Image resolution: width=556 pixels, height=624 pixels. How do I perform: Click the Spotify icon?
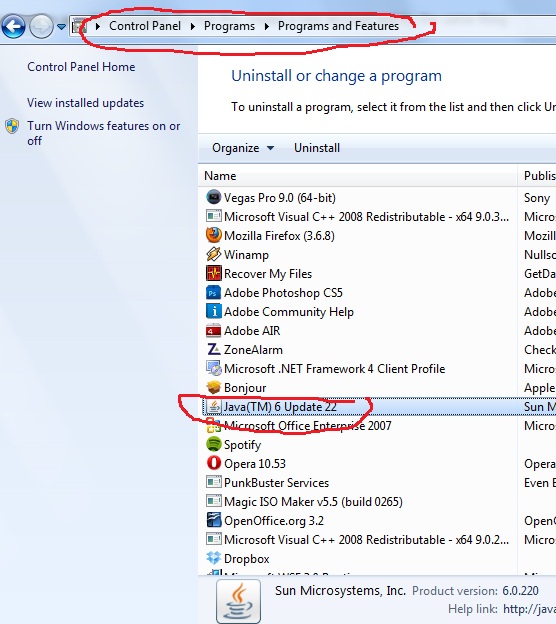coord(214,444)
